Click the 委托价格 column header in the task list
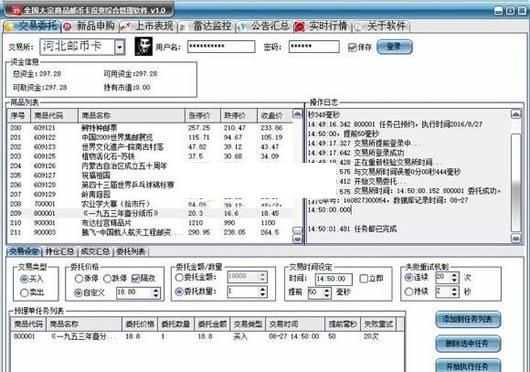The width and height of the screenshot is (530, 372). click(x=140, y=324)
